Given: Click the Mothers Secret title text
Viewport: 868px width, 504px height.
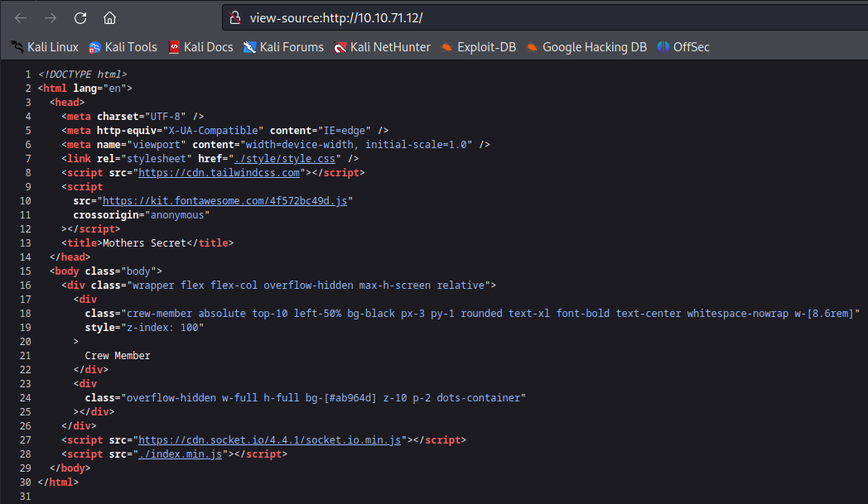Looking at the screenshot, I should coord(148,242).
